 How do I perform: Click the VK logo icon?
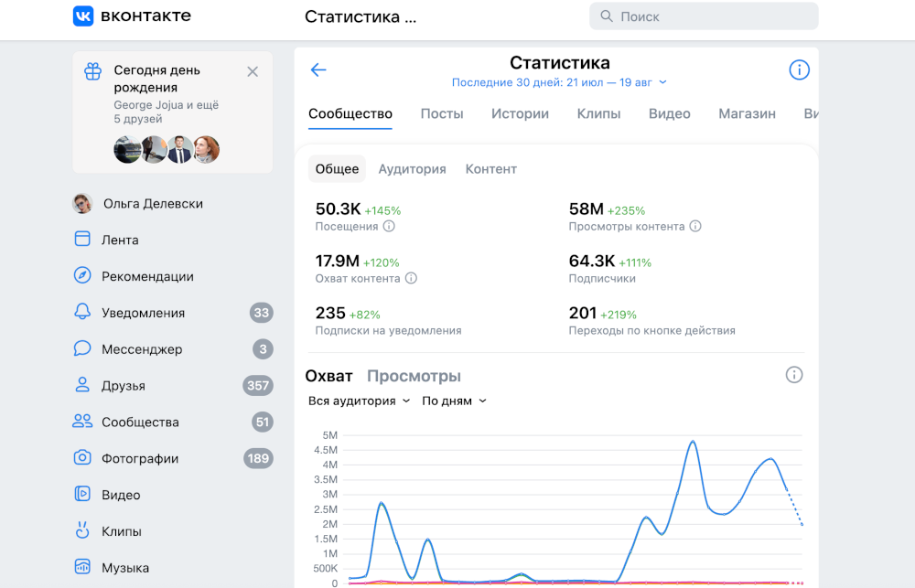(83, 16)
